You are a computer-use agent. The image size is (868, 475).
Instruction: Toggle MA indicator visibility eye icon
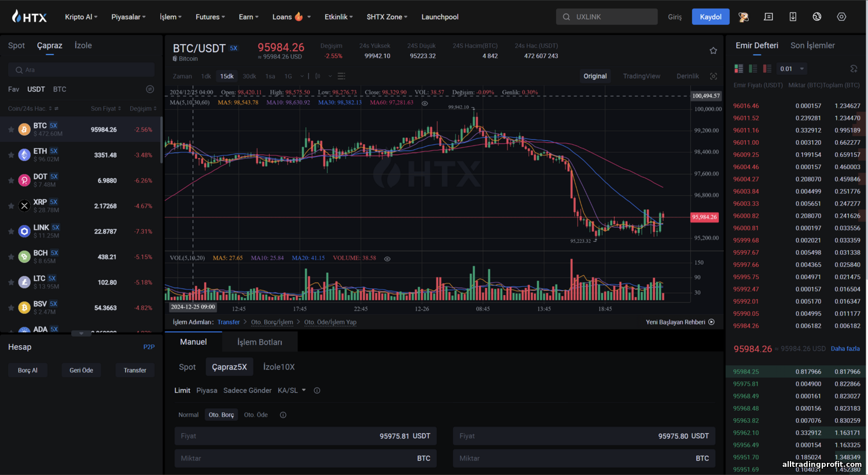(x=425, y=103)
